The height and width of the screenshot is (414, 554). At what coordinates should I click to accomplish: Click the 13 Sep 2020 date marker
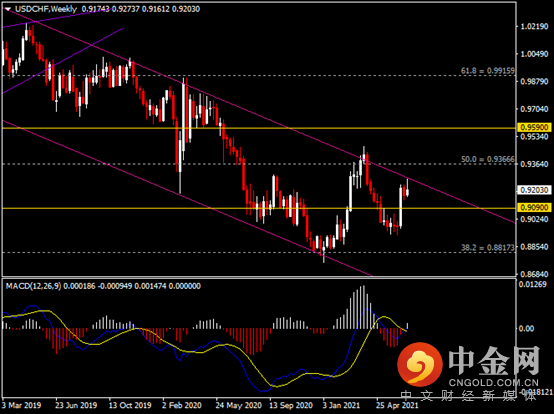click(x=291, y=405)
